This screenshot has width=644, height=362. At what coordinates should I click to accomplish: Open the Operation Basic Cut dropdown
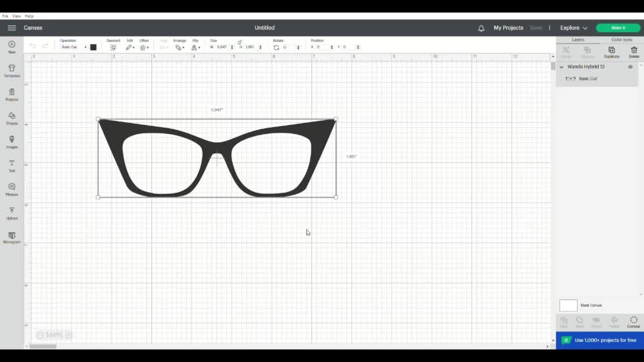(x=74, y=47)
